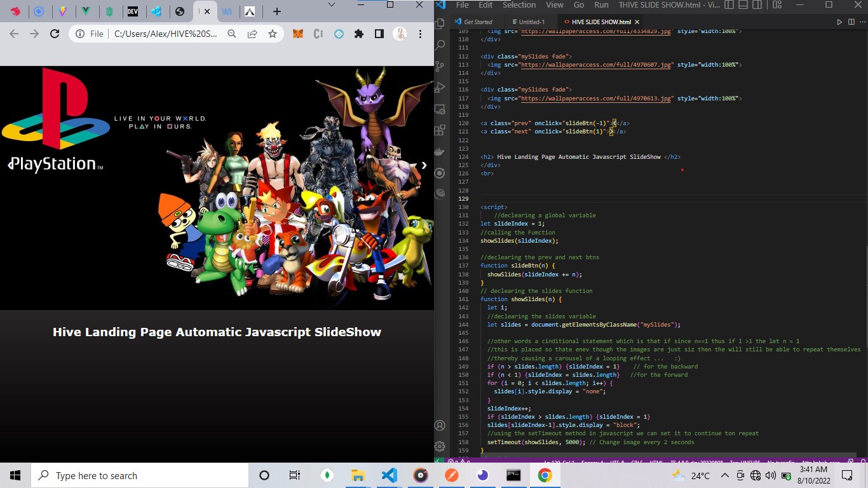Screen dimensions: 868x488
Task: Open volume control in system tray
Action: (x=770, y=475)
